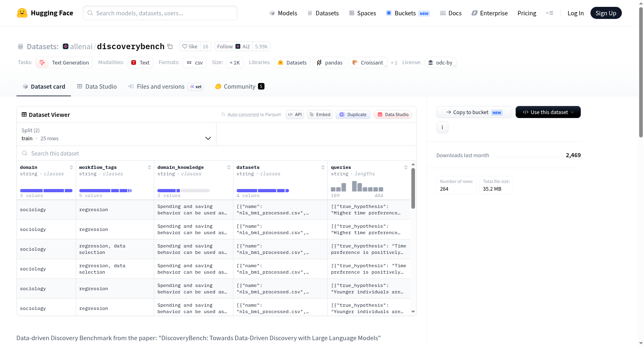This screenshot has height=347, width=644.
Task: Open the API button in Dataset Viewer
Action: coord(295,114)
